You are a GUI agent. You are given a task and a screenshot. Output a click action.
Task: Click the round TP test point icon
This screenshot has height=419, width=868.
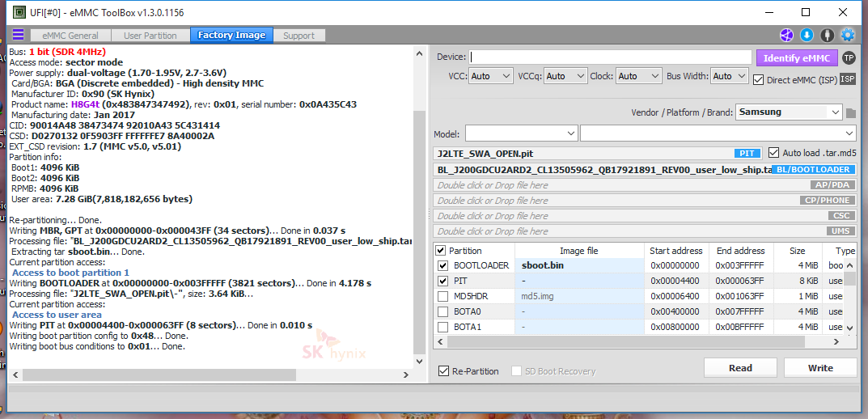tap(849, 57)
